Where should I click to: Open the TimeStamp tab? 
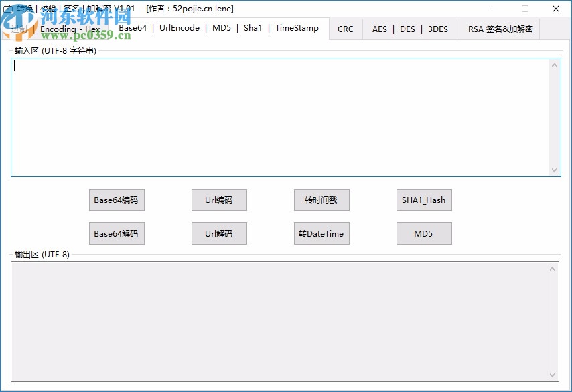(297, 29)
